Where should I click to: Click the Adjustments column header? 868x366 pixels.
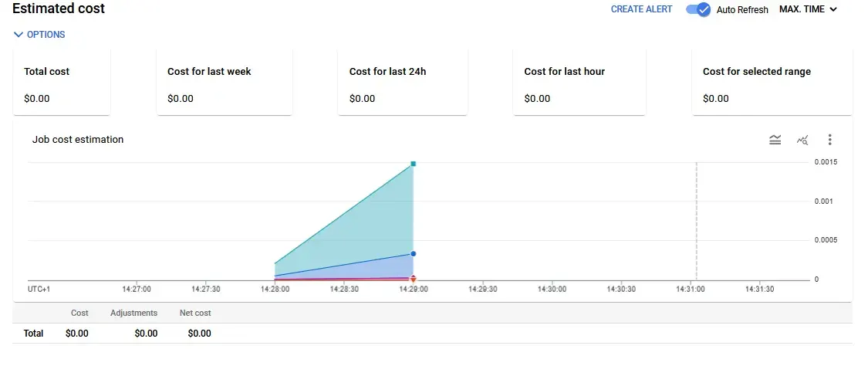point(134,313)
